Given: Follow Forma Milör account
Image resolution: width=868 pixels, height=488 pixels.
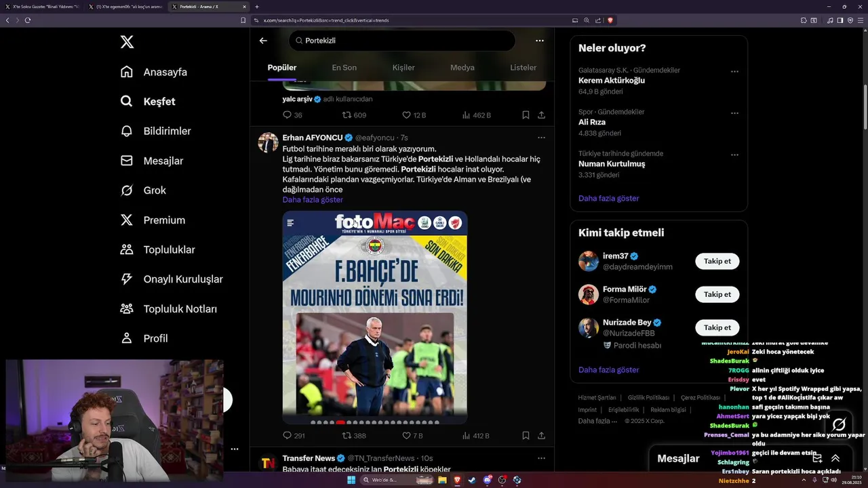Looking at the screenshot, I should click(x=717, y=294).
